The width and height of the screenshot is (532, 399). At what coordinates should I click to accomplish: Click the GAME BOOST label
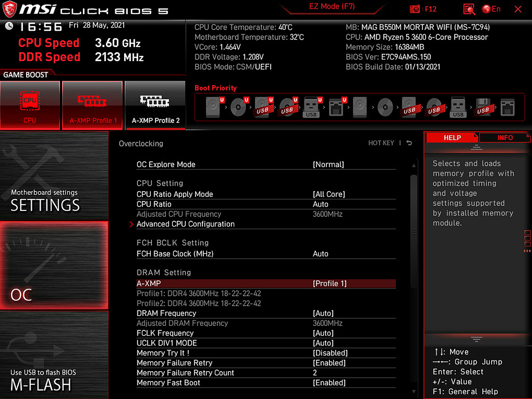[x=26, y=74]
